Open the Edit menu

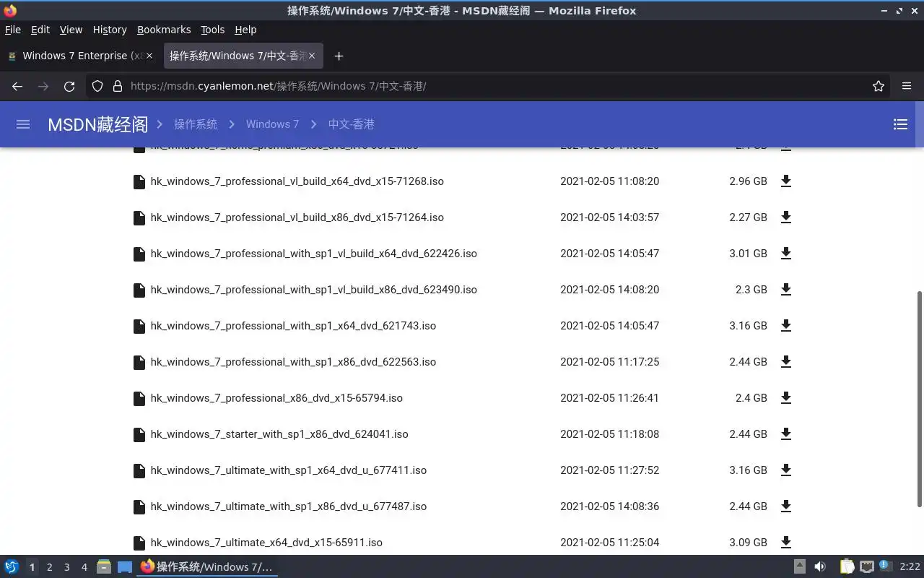click(x=40, y=30)
